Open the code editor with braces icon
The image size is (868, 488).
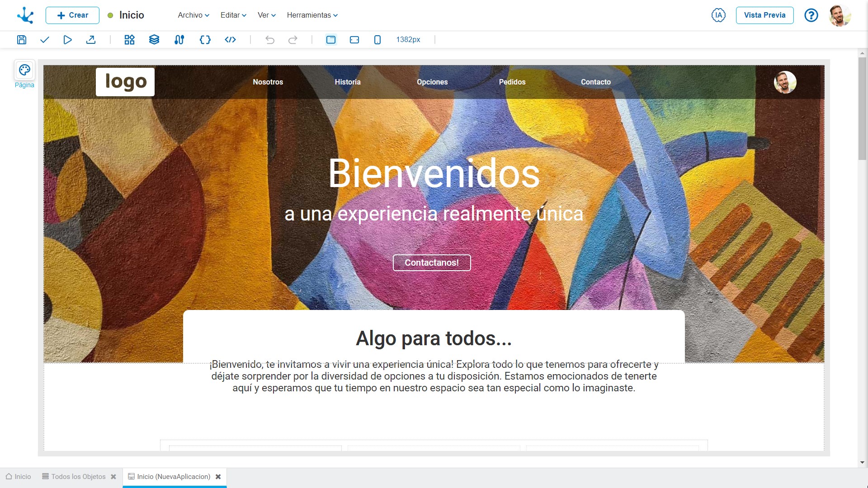[205, 40]
